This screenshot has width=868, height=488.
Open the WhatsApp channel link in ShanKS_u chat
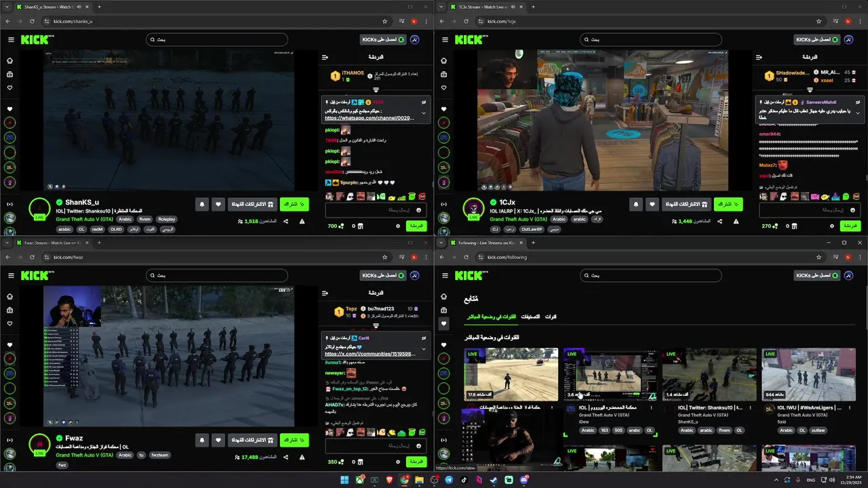[x=369, y=118]
